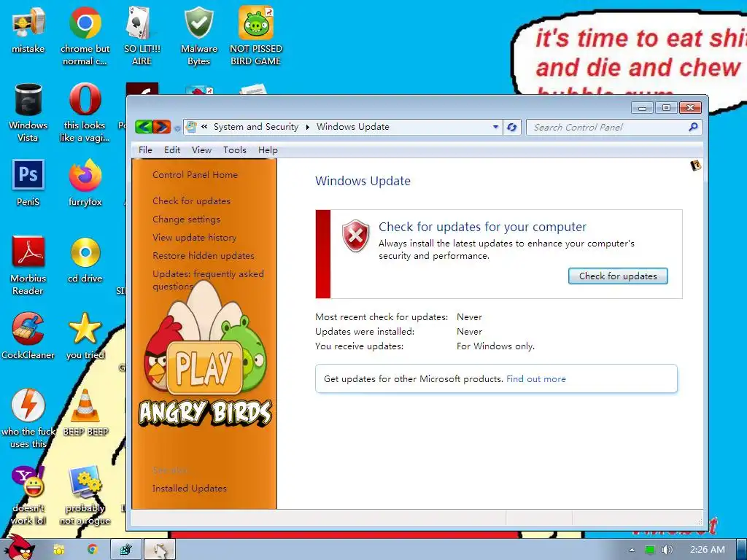
Task: Refresh the Windows Update page
Action: pyautogui.click(x=512, y=127)
